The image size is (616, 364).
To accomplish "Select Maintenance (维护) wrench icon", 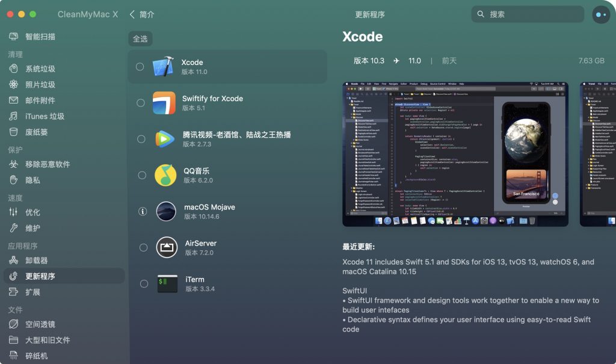I will coord(13,228).
